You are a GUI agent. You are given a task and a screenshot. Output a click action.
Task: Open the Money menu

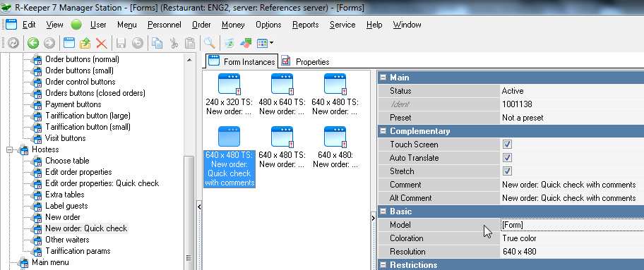click(233, 25)
